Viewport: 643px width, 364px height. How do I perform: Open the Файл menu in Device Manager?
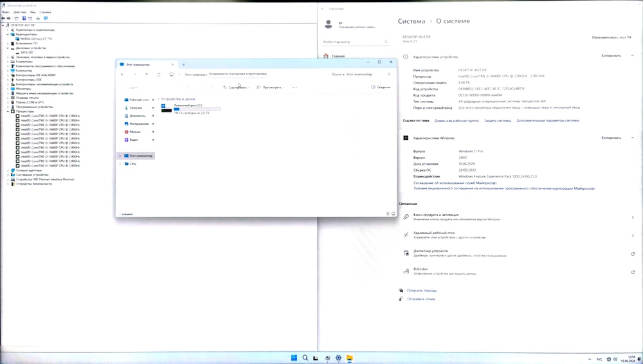click(6, 12)
